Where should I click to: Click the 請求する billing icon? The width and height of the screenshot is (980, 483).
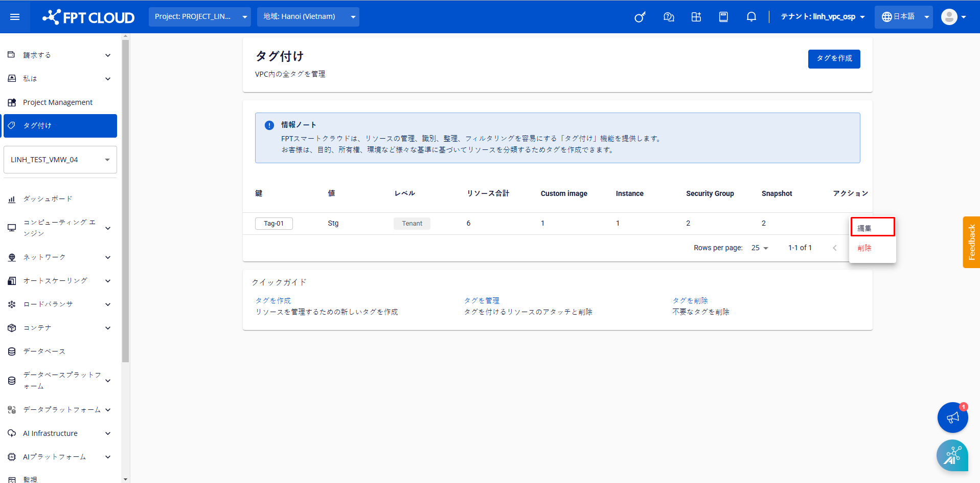coord(11,55)
